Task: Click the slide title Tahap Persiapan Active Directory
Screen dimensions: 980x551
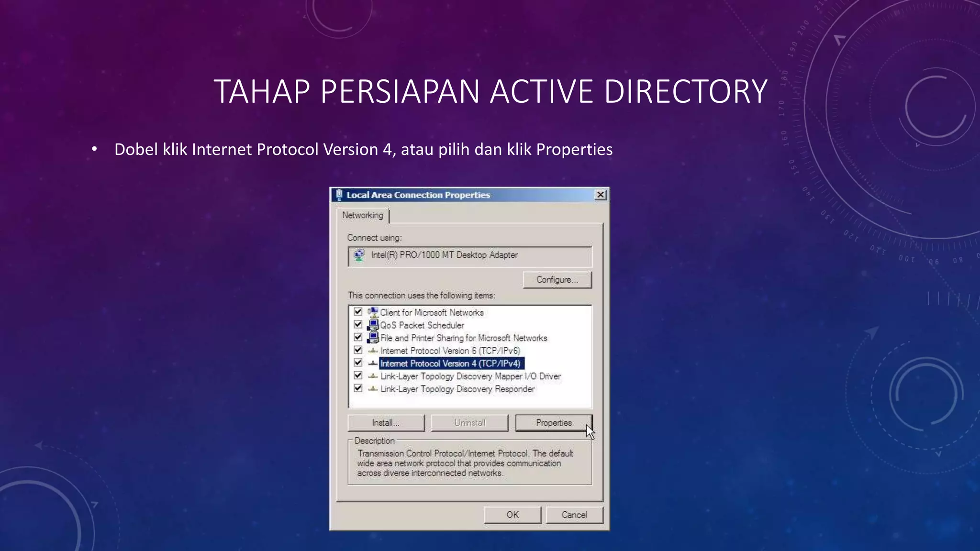Action: (x=490, y=91)
